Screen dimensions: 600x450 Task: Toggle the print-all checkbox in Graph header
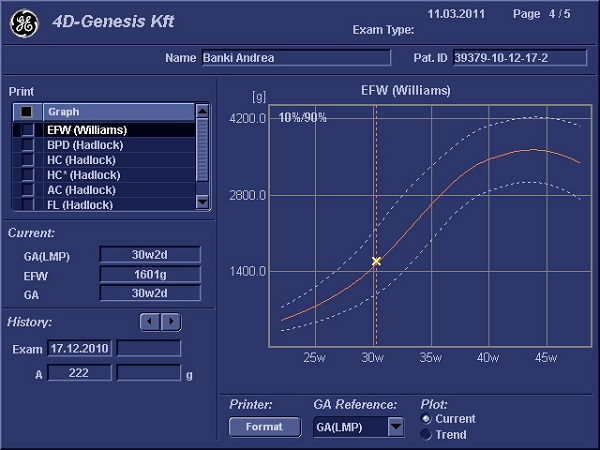[27, 112]
